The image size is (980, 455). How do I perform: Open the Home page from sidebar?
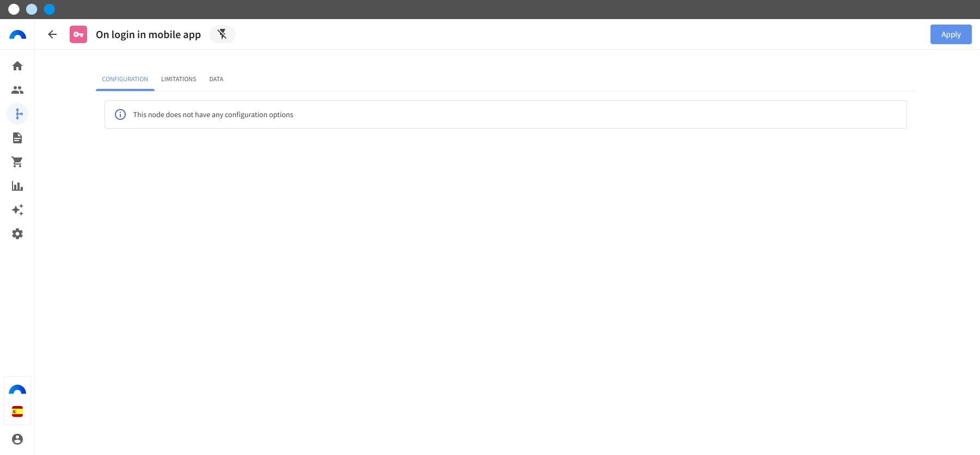point(17,66)
